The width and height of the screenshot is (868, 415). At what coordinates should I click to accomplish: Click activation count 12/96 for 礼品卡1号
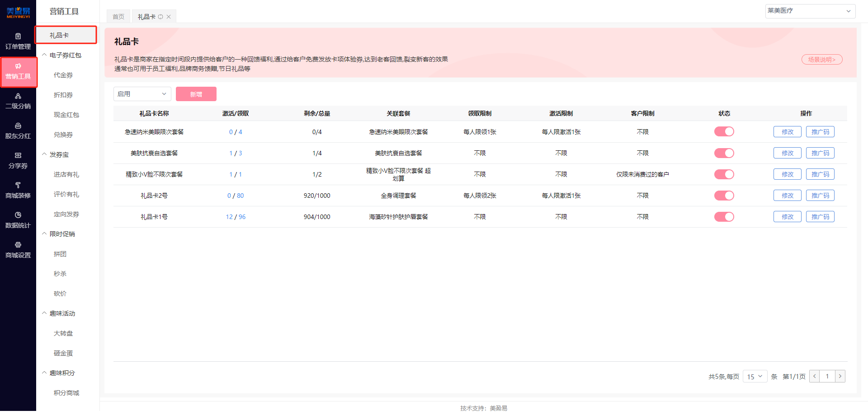(236, 217)
